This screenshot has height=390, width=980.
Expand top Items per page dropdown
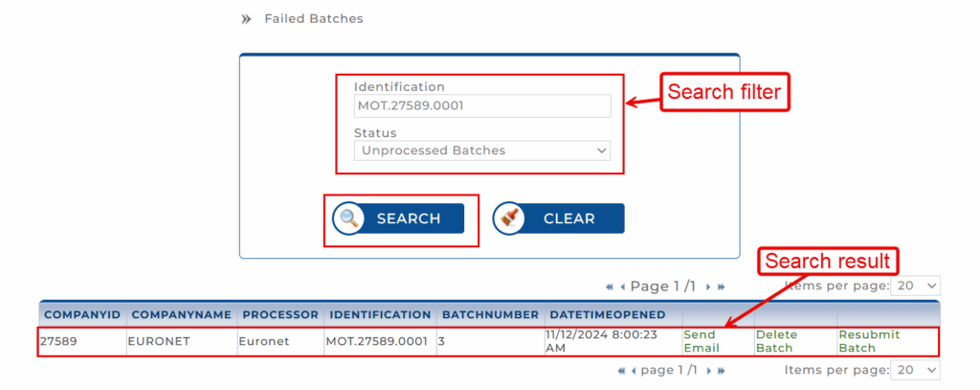point(915,286)
